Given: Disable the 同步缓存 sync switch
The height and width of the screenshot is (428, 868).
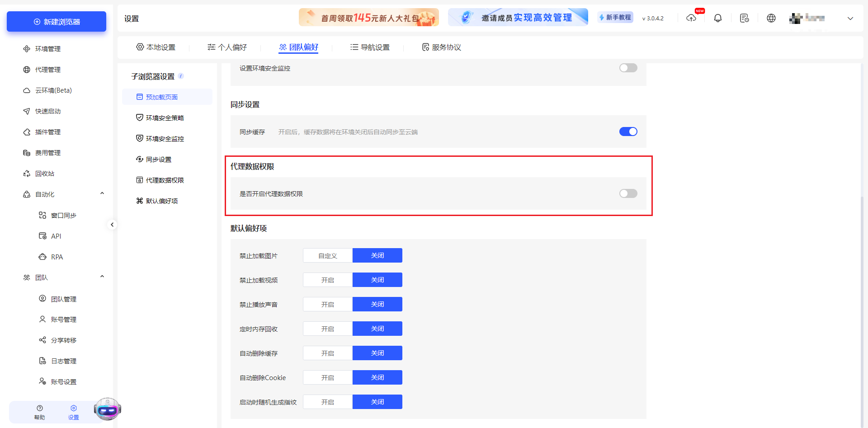Looking at the screenshot, I should coord(628,132).
